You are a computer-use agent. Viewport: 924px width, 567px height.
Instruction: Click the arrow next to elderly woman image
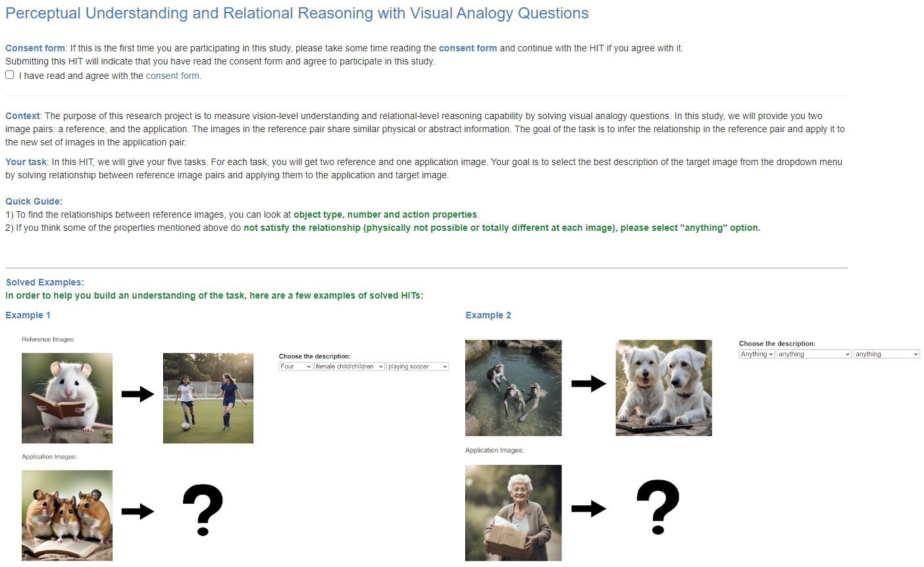[x=588, y=508]
